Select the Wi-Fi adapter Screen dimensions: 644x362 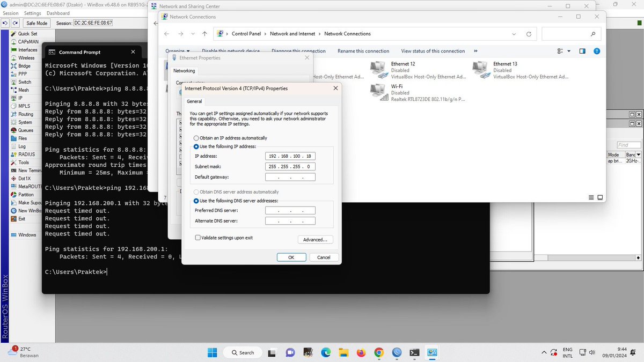click(x=419, y=92)
